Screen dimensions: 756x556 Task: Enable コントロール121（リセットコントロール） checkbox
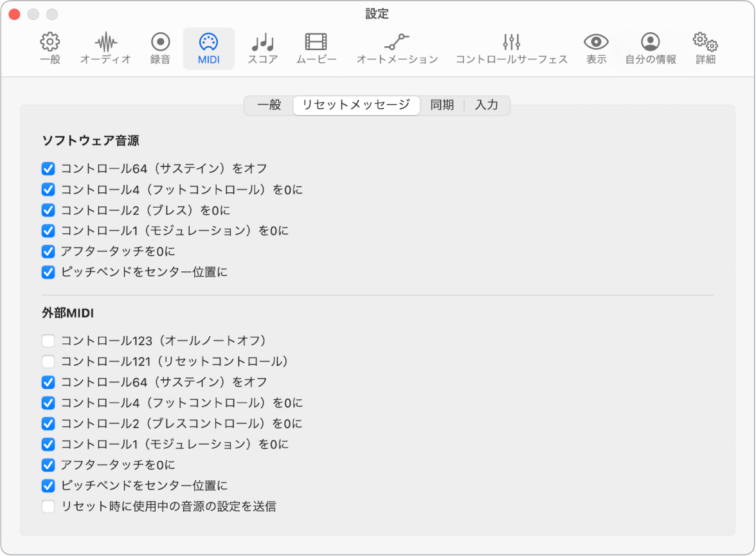coord(48,362)
